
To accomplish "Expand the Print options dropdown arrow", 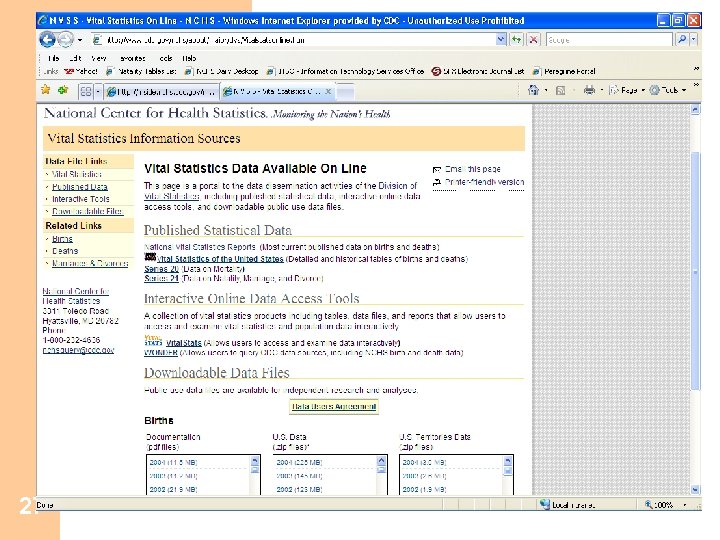I will point(602,90).
